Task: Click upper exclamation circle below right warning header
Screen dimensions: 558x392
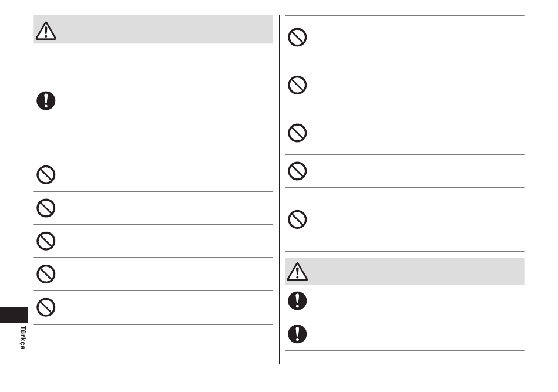Action: (x=297, y=300)
